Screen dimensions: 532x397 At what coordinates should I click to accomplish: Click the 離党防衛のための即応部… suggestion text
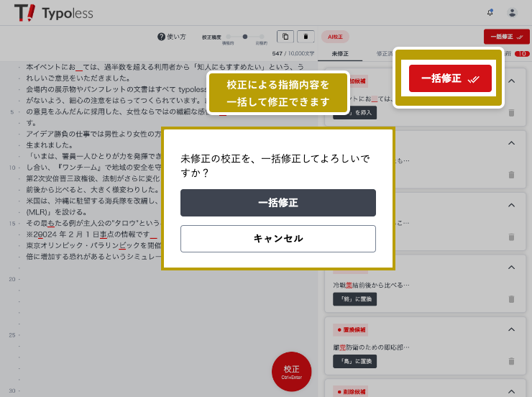point(371,347)
